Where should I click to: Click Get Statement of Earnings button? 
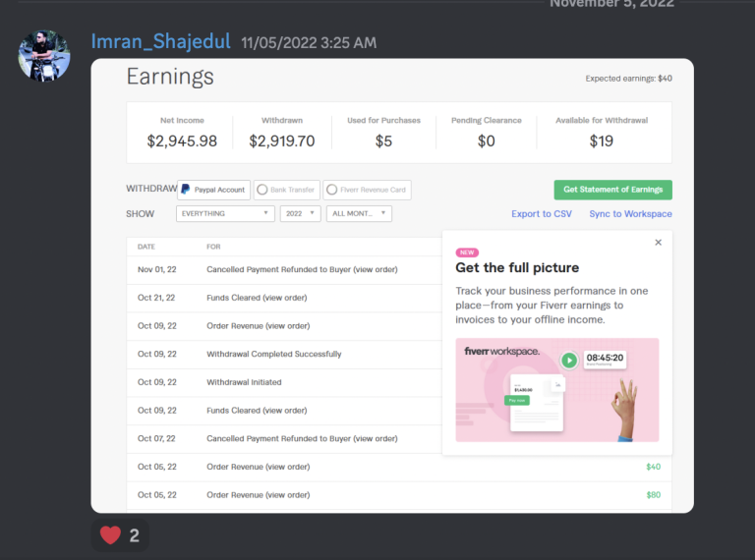click(612, 190)
